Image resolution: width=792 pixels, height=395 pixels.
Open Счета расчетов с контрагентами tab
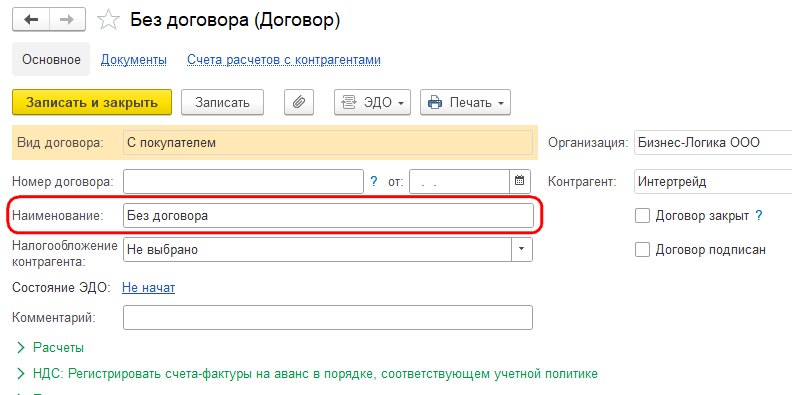284,60
